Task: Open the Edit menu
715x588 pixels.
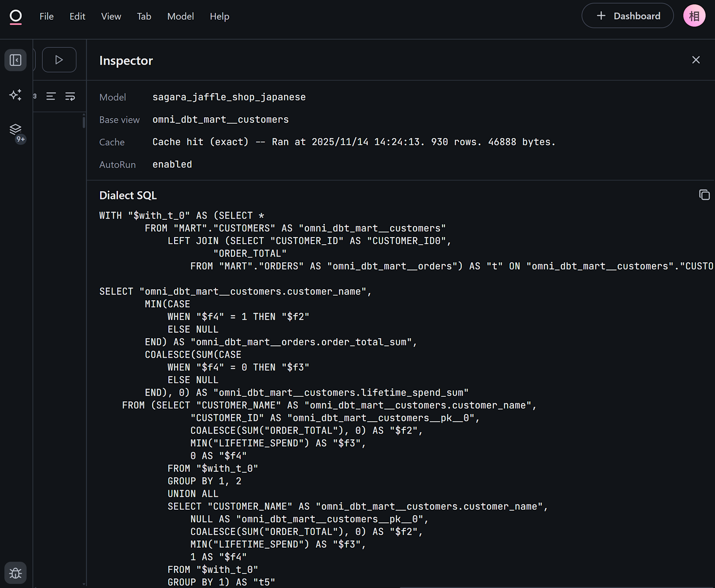Action: (x=77, y=16)
